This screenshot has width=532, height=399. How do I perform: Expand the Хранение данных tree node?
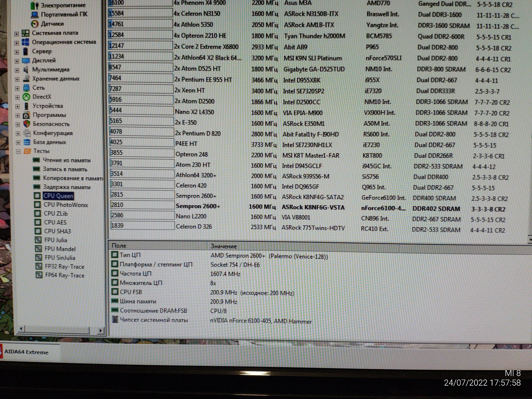17,79
